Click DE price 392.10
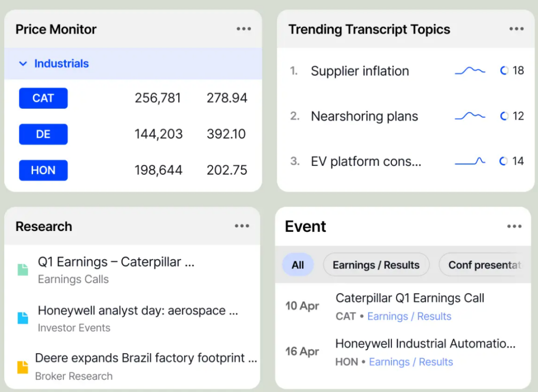This screenshot has height=392, width=538. (226, 134)
